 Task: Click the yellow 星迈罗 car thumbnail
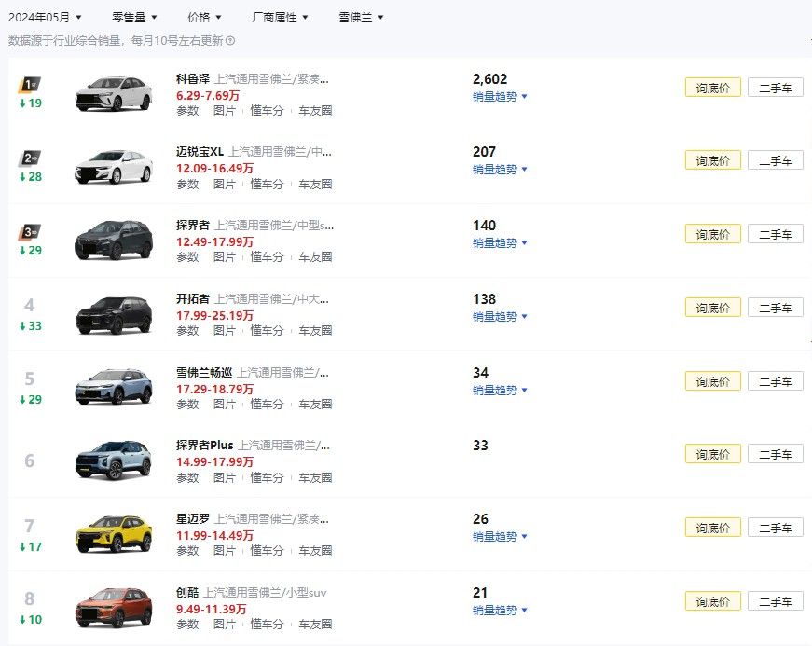(x=113, y=533)
